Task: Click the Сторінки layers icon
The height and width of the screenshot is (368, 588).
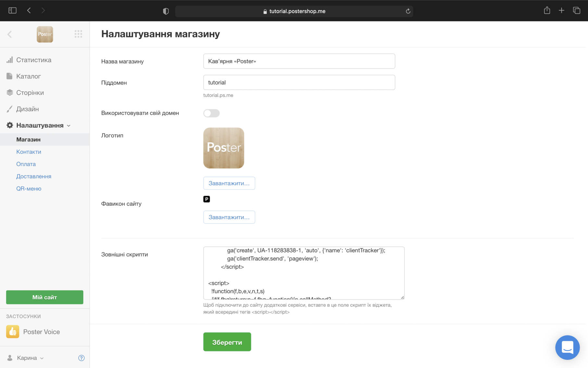Action: (10, 93)
